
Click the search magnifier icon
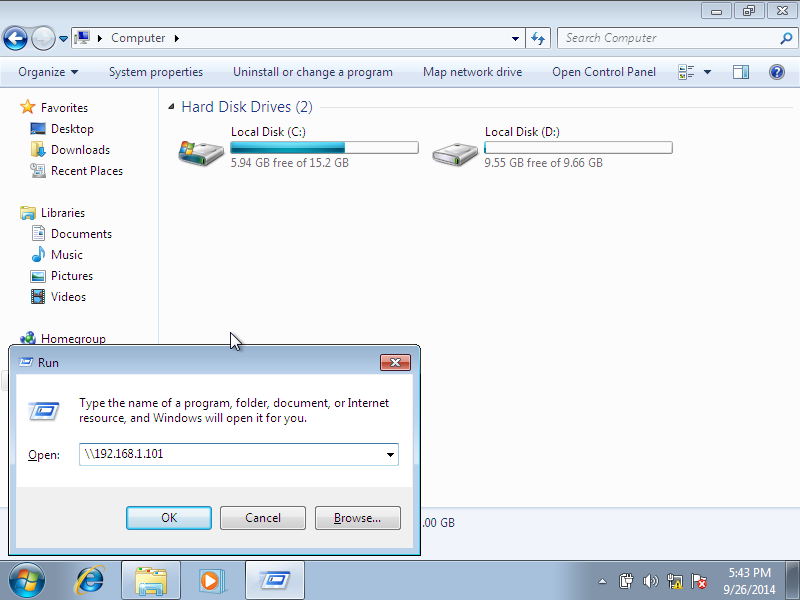tap(786, 38)
